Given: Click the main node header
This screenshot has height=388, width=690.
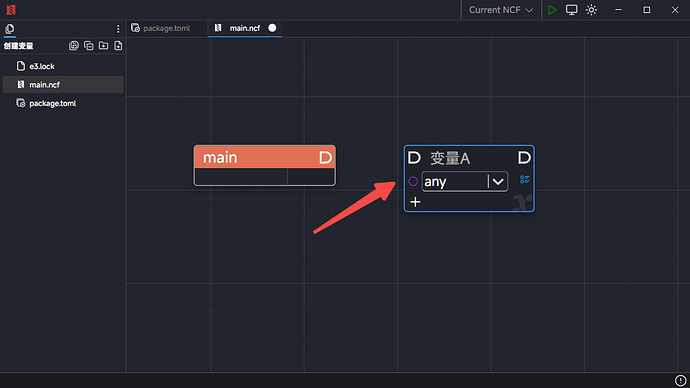Looking at the screenshot, I should tap(264, 157).
